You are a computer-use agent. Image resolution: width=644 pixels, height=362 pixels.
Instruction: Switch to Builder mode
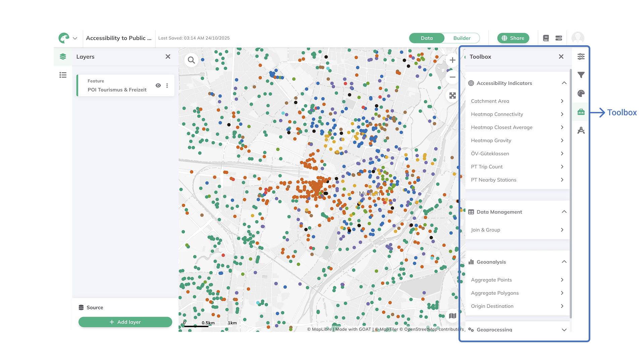click(x=462, y=38)
